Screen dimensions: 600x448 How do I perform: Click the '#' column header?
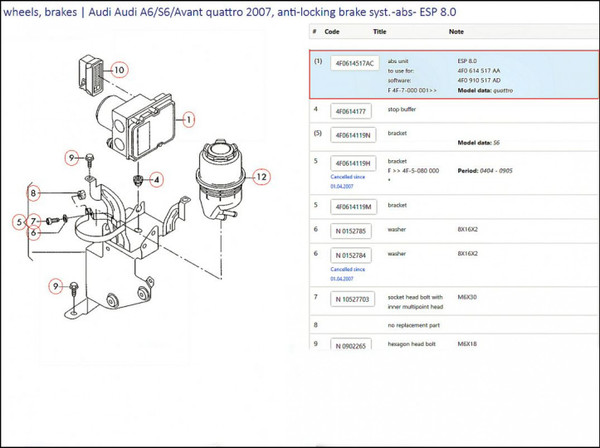[315, 32]
